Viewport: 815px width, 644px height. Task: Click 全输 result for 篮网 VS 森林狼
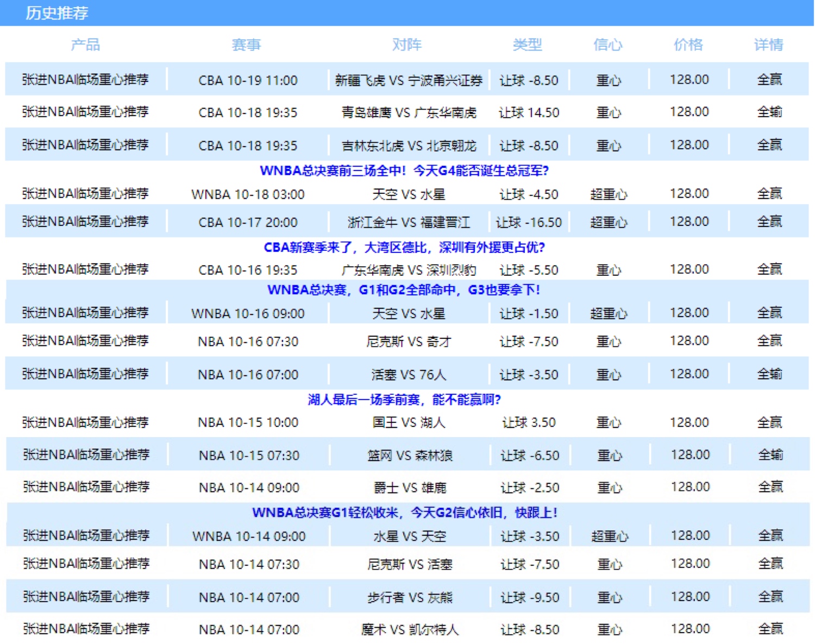click(x=770, y=455)
